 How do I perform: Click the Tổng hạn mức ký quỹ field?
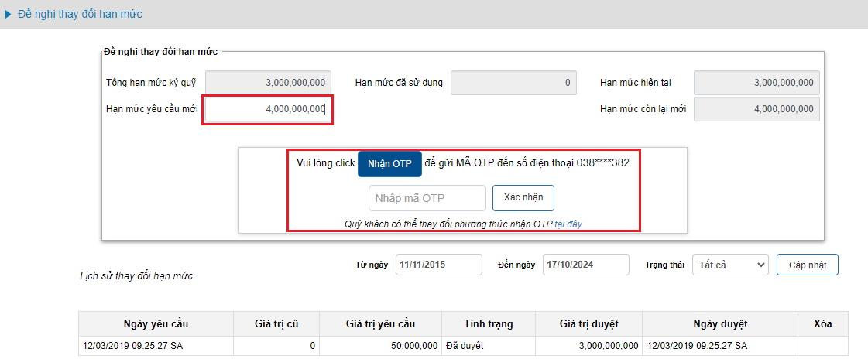tap(269, 83)
